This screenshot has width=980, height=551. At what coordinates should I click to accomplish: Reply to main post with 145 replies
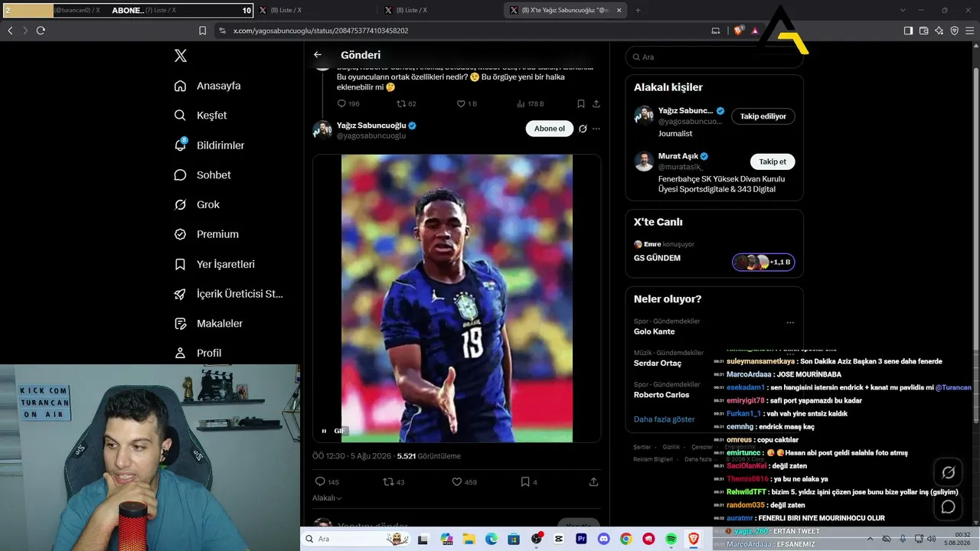point(327,482)
